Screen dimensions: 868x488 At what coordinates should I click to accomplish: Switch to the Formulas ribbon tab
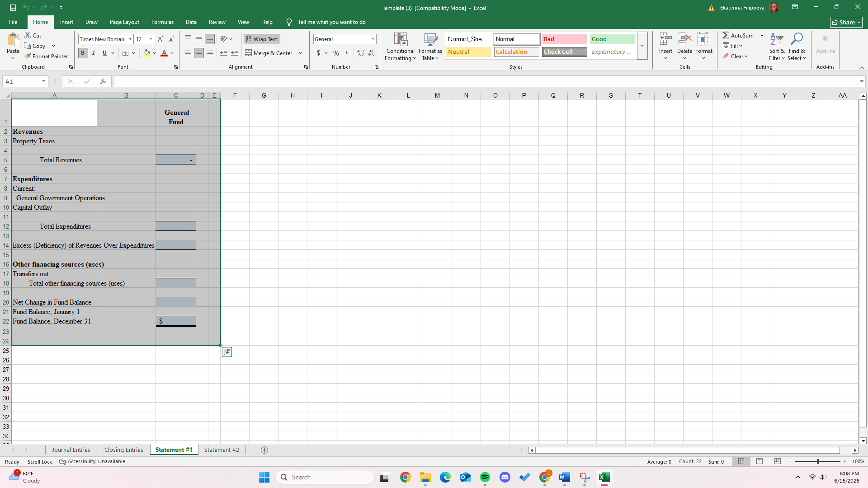point(162,22)
